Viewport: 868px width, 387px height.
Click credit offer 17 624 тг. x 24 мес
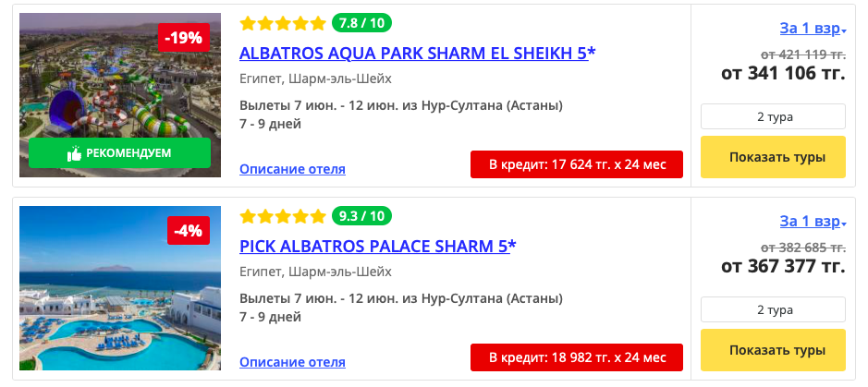point(577,164)
